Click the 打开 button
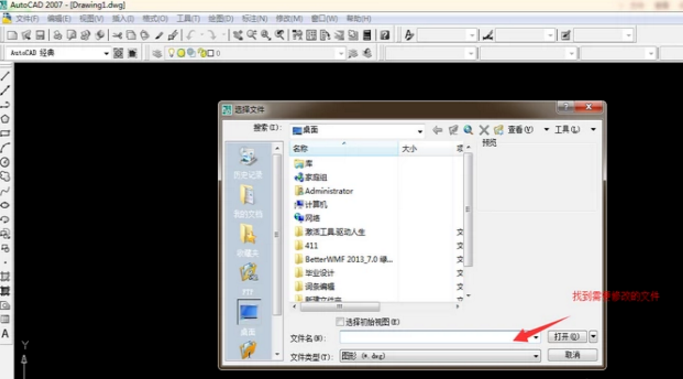The width and height of the screenshot is (683, 379). click(567, 337)
